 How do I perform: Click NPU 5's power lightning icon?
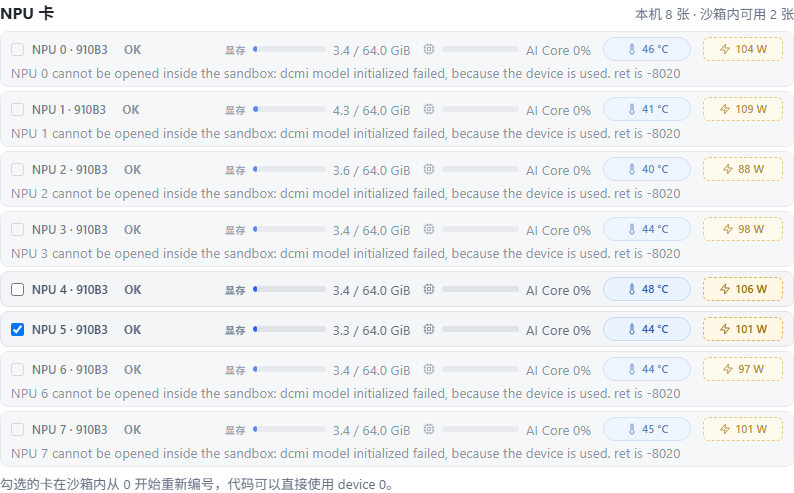point(725,329)
